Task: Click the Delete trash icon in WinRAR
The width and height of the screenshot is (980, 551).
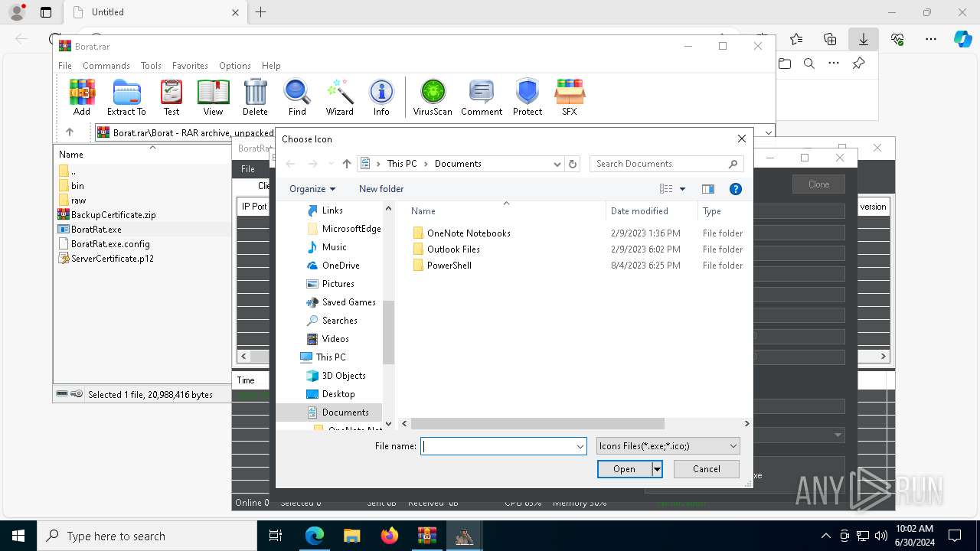Action: point(255,97)
